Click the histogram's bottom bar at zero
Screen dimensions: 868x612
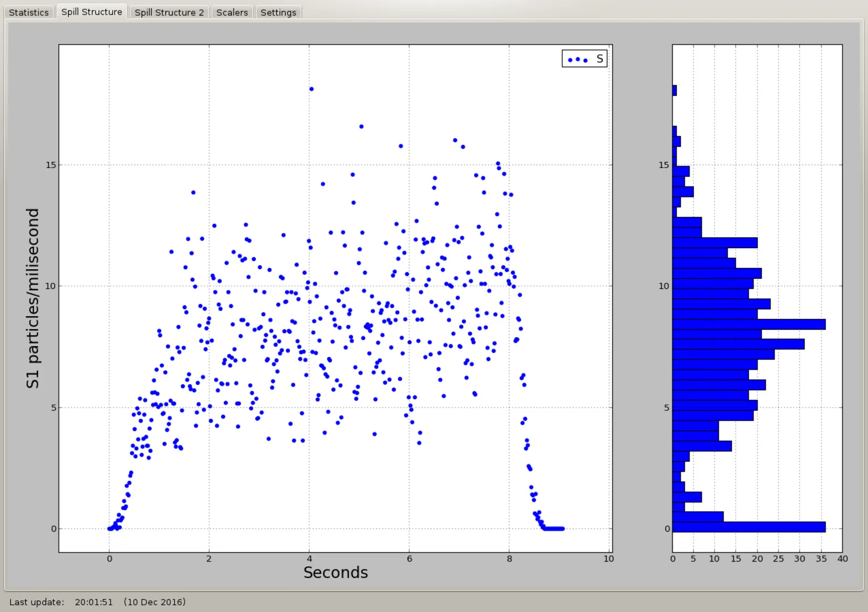coord(749,527)
